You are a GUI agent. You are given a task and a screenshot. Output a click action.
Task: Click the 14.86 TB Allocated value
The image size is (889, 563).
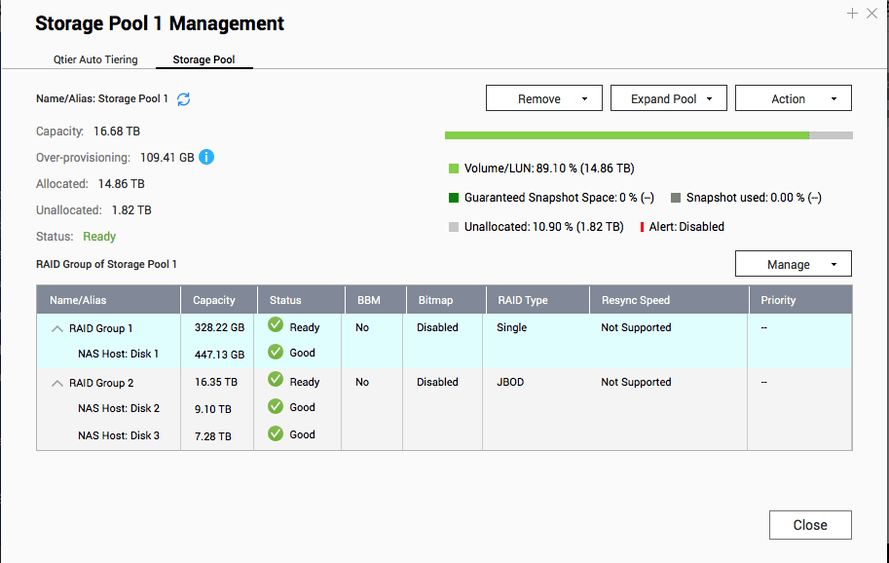tap(121, 184)
